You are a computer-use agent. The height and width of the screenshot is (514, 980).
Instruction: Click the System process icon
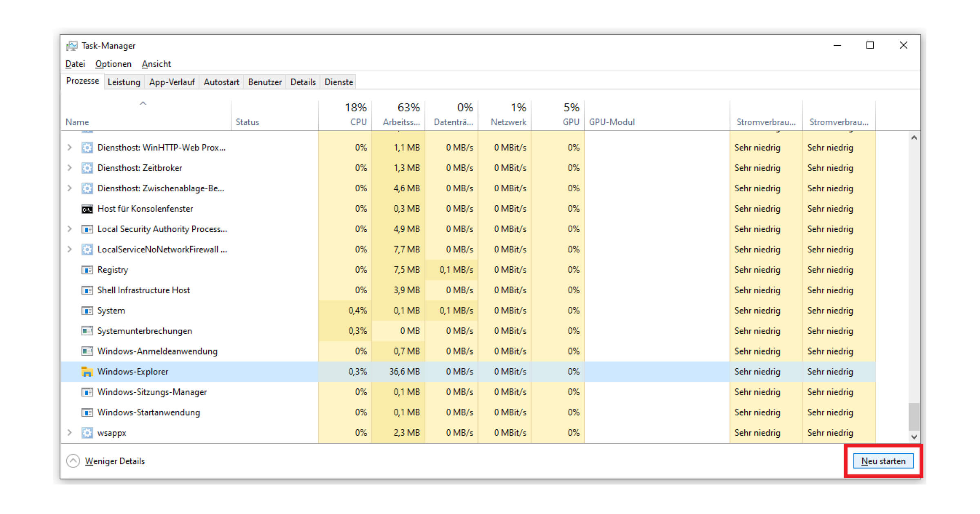pyautogui.click(x=87, y=310)
